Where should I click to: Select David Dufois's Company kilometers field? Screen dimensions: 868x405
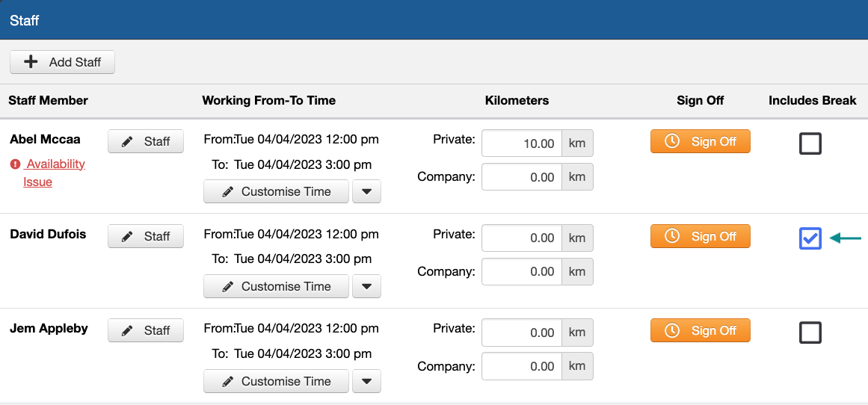[521, 272]
